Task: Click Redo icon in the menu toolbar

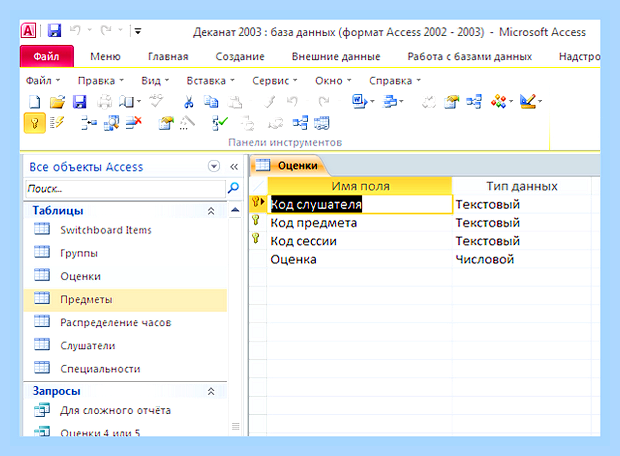Action: click(x=324, y=102)
